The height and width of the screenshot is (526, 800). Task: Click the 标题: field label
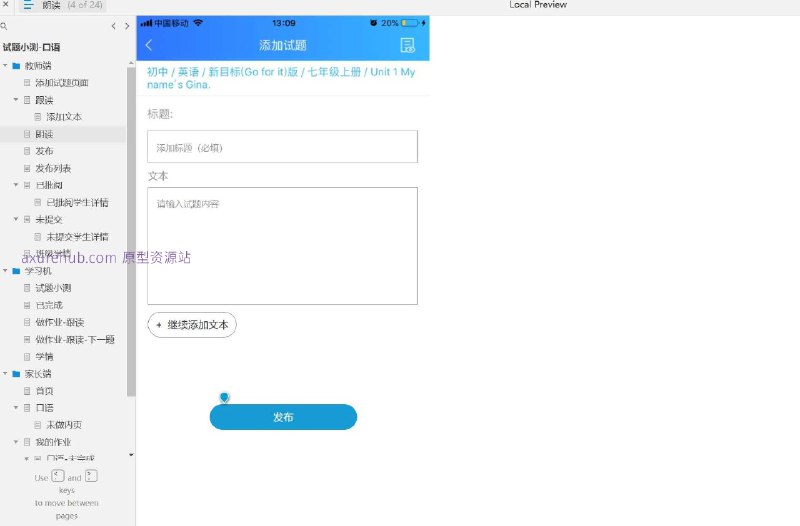(160, 114)
